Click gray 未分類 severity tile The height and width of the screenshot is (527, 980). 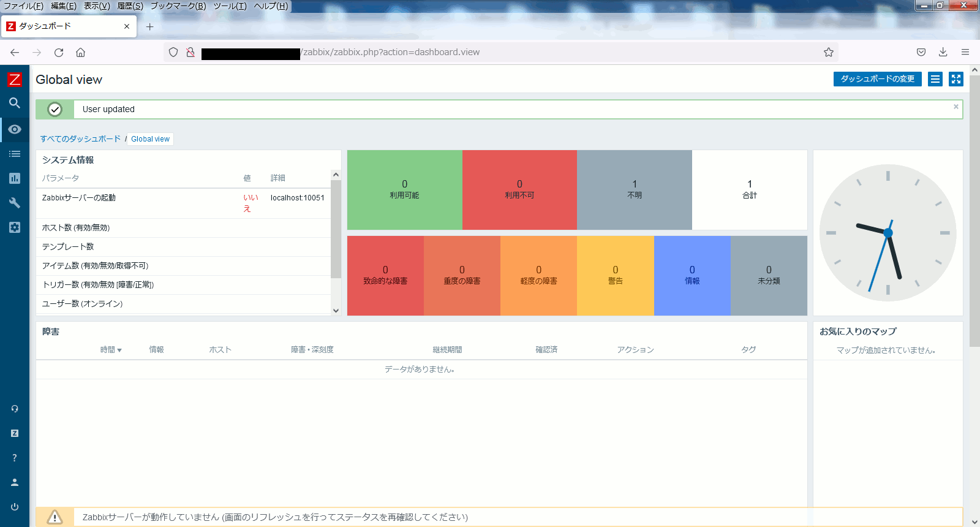[769, 276]
